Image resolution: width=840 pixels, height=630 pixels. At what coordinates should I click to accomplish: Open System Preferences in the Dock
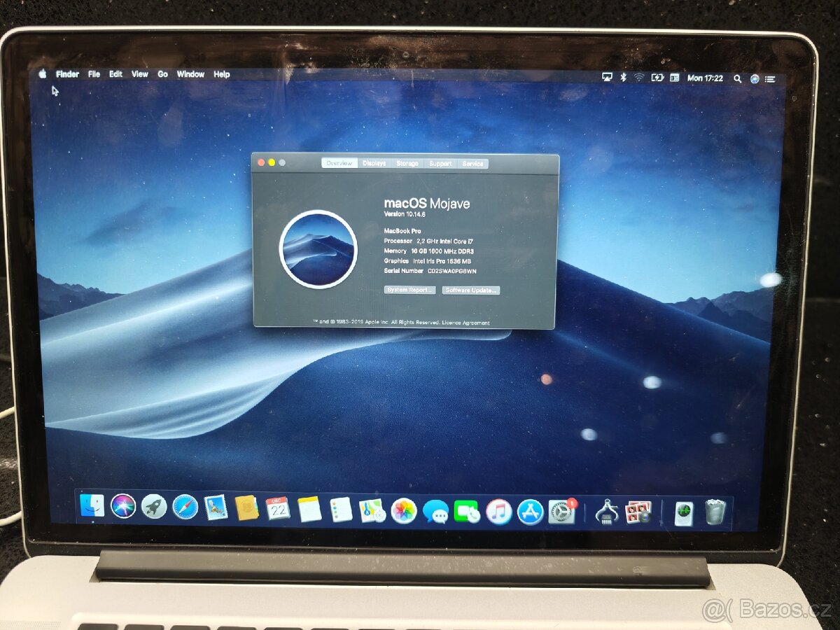561,512
